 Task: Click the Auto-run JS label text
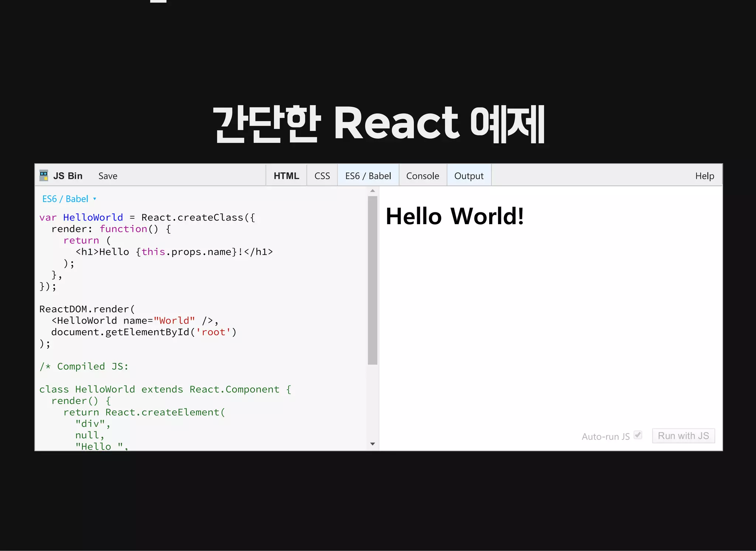606,437
